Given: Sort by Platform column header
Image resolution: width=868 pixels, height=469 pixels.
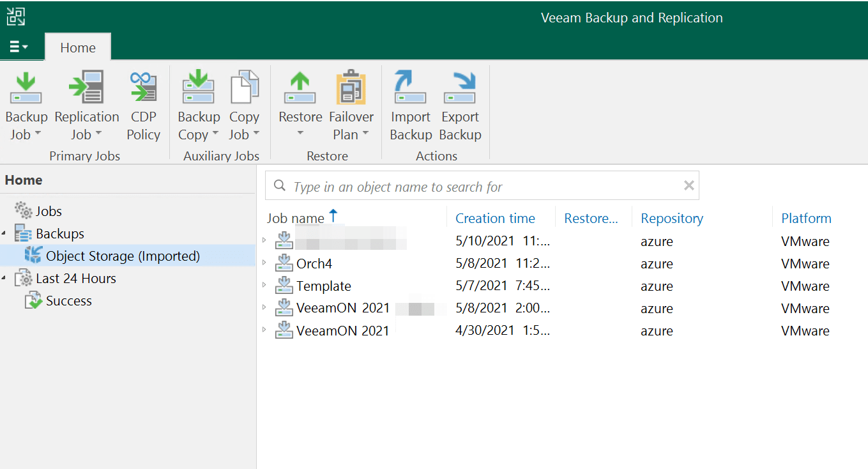Looking at the screenshot, I should 806,219.
